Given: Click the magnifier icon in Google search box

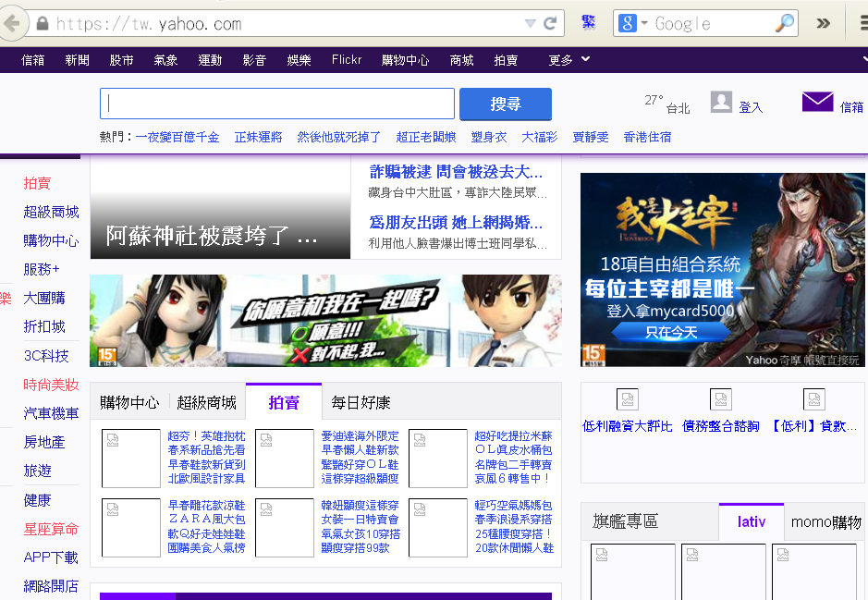Looking at the screenshot, I should [785, 23].
